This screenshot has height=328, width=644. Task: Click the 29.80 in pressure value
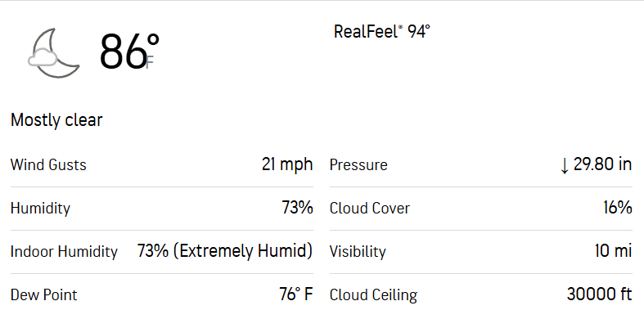[x=602, y=164]
